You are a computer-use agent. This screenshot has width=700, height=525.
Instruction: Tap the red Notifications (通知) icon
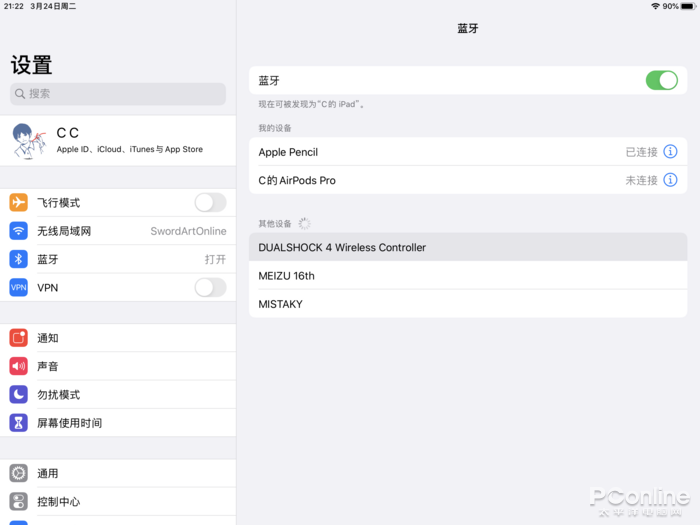pos(18,338)
